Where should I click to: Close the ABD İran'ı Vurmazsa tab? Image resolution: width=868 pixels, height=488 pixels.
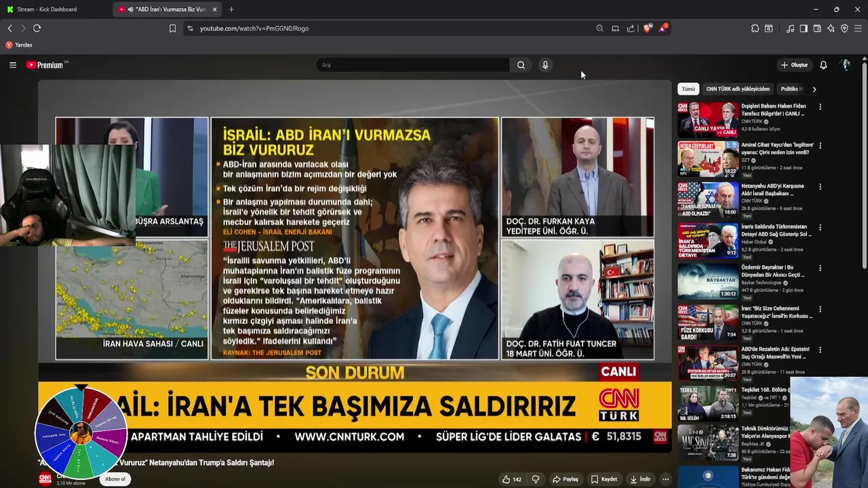pos(215,9)
